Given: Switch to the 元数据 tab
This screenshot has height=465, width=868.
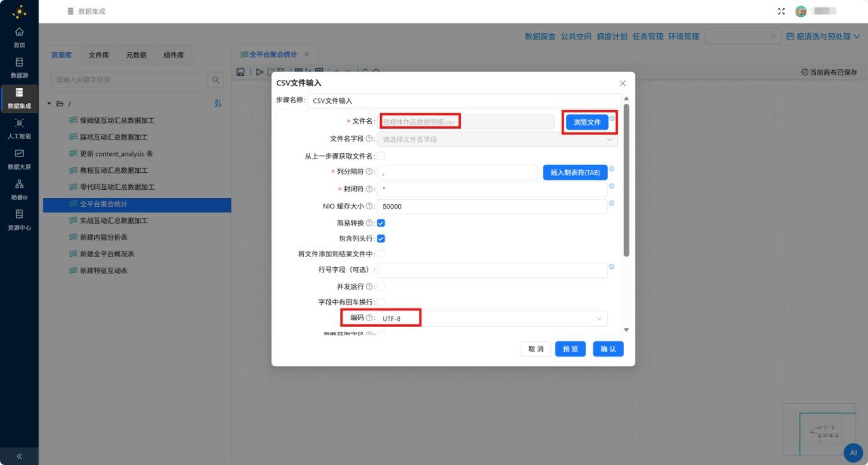Looking at the screenshot, I should 136,55.
